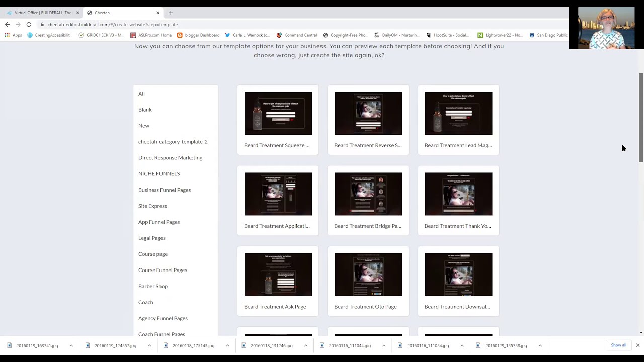Click the browser back arrow
Screen dimensions: 644x362
[x=7, y=24]
